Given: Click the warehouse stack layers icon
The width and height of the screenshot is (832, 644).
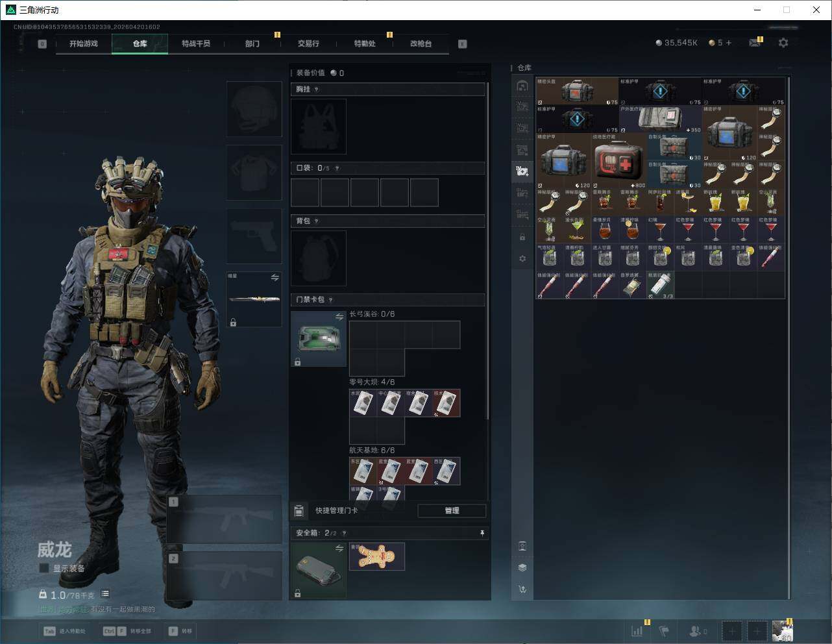Looking at the screenshot, I should click(522, 567).
